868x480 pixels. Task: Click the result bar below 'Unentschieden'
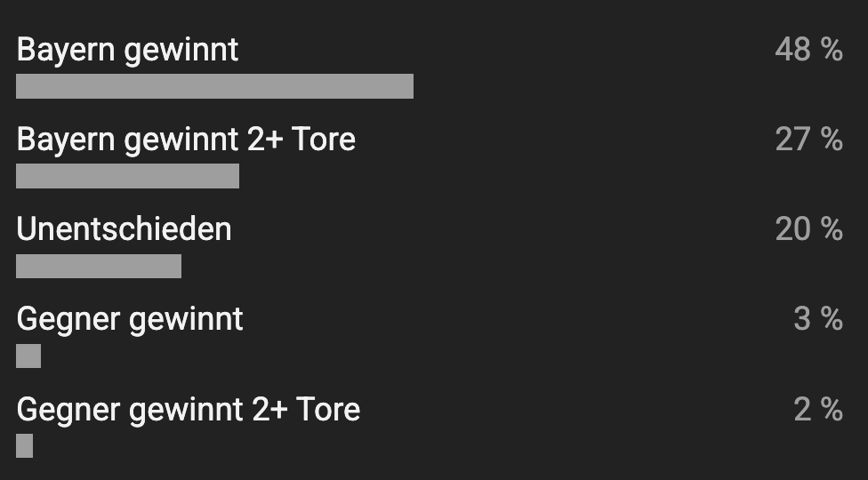[x=99, y=266]
